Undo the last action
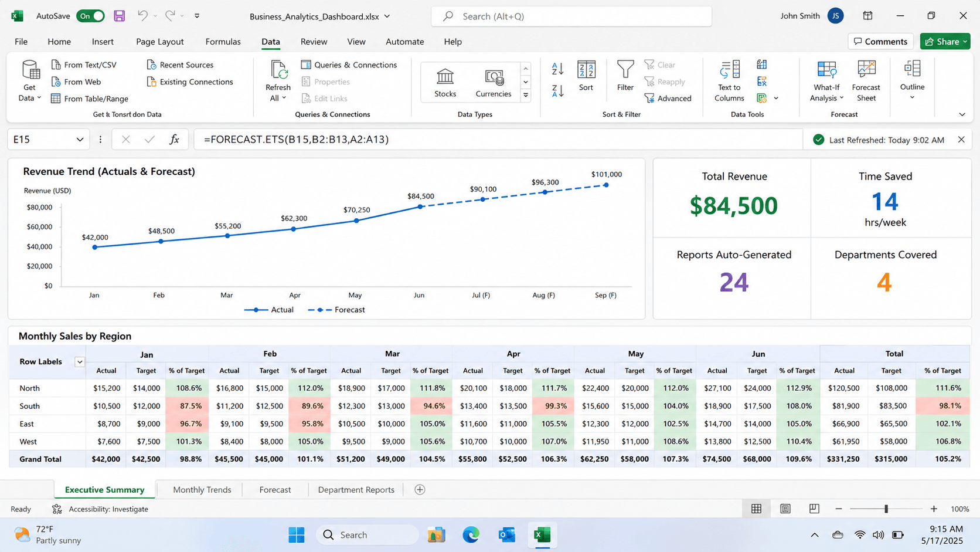The width and height of the screenshot is (980, 552). [x=142, y=16]
